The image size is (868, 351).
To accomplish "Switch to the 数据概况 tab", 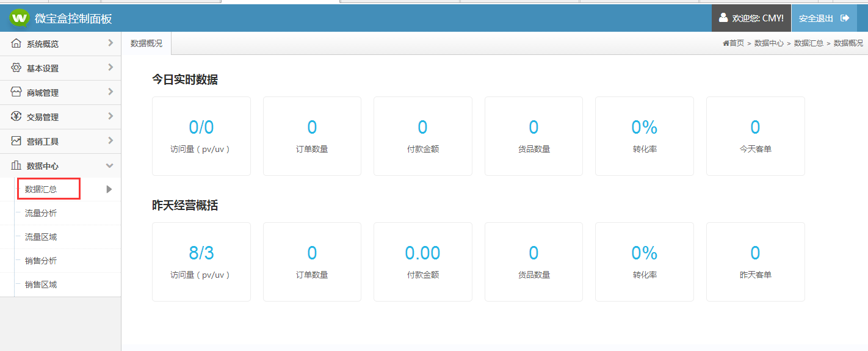I will (146, 43).
